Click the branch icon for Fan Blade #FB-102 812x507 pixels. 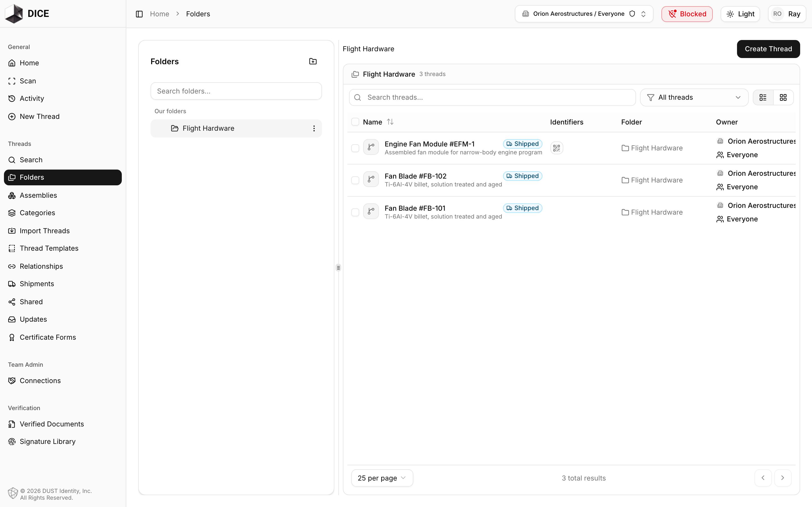coord(371,179)
